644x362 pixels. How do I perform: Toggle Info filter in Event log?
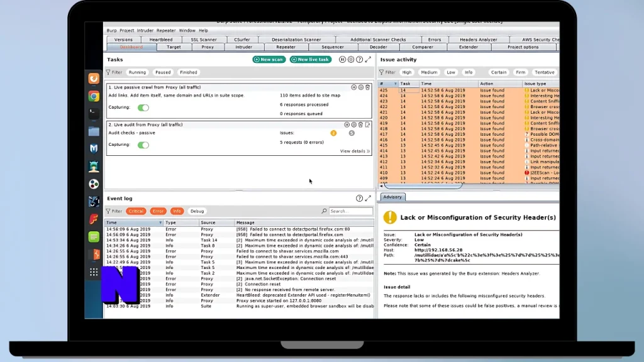tap(177, 211)
